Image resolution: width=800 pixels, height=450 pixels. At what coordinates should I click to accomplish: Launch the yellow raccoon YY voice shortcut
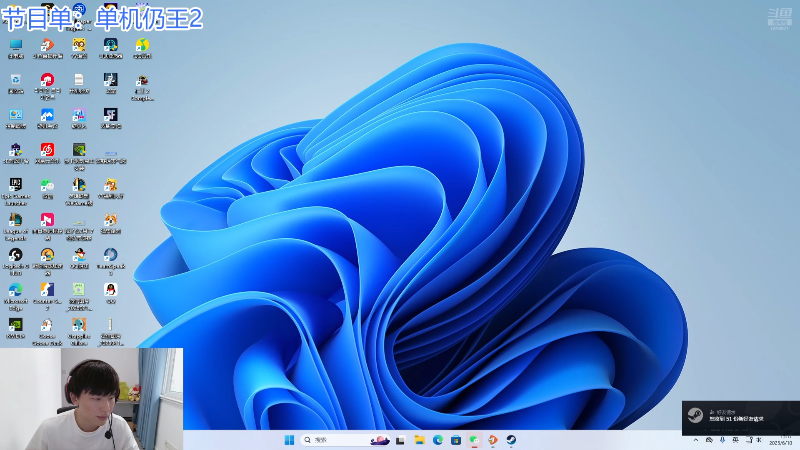79,48
